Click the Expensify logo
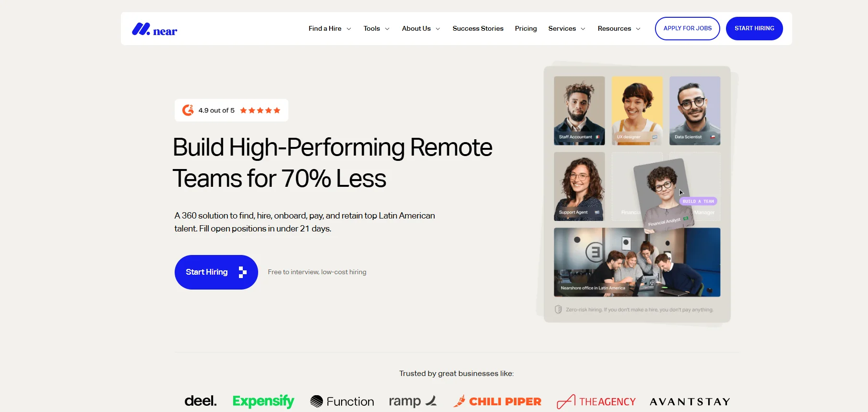 click(263, 401)
